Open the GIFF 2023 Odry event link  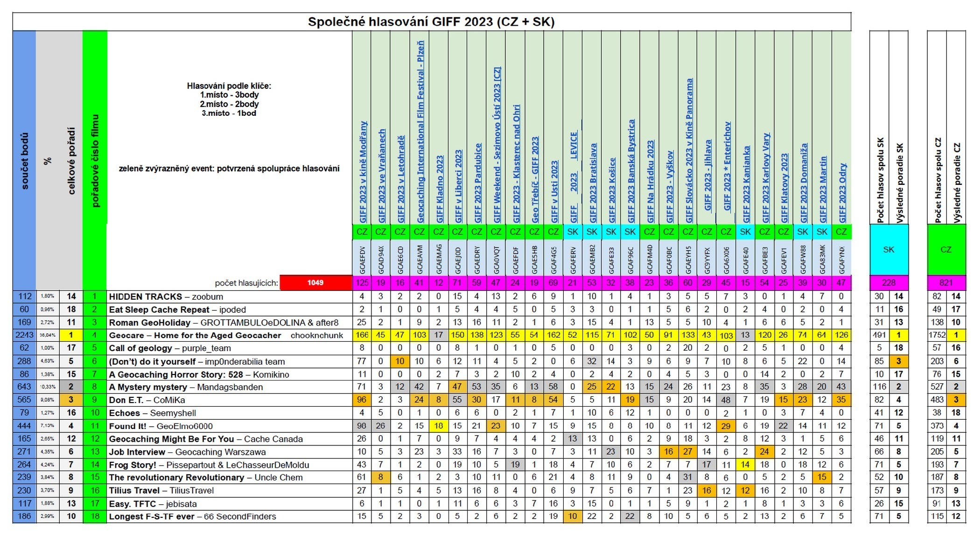pyautogui.click(x=842, y=193)
